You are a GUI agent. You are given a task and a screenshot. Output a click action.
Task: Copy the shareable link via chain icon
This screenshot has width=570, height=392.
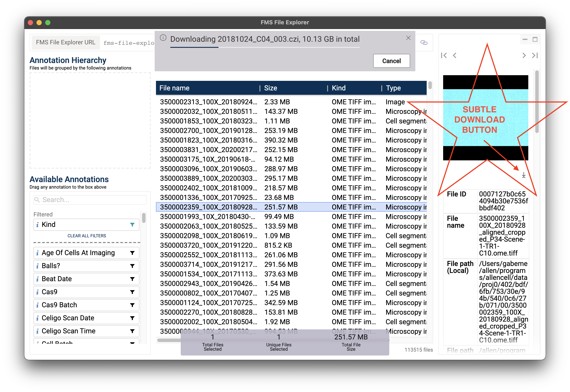pos(424,43)
